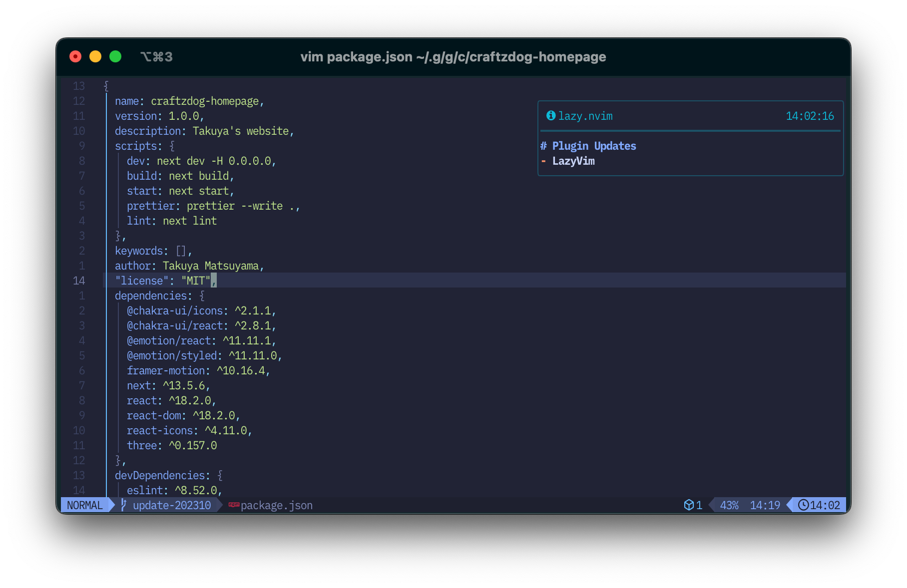The width and height of the screenshot is (907, 588).
Task: Click the devDependencies: { line
Action: point(169,475)
